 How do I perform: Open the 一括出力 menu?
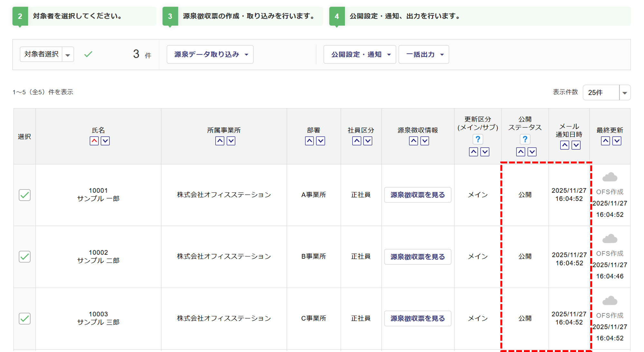pyautogui.click(x=424, y=54)
